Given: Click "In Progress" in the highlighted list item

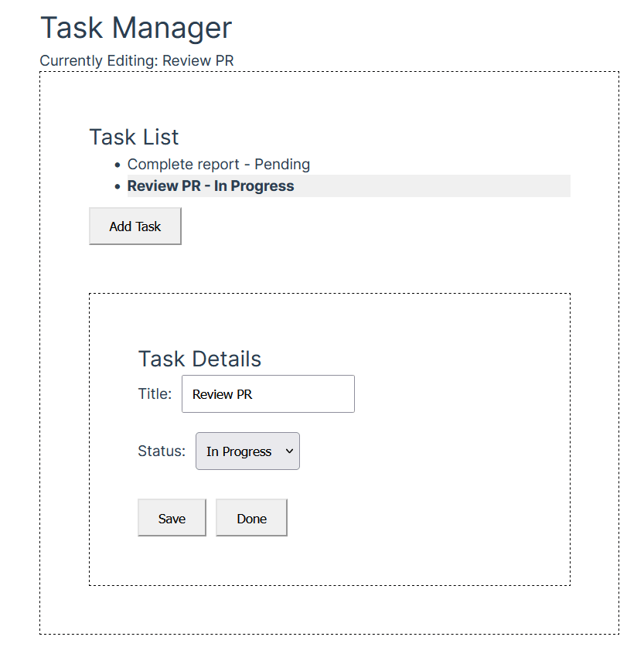Looking at the screenshot, I should [254, 186].
